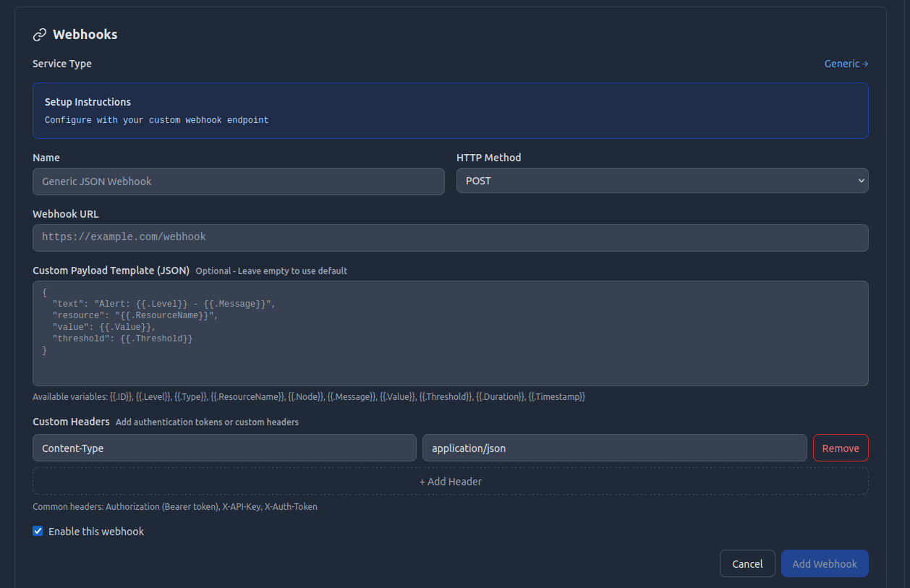Toggle the Enable this webhook checkbox
Image resolution: width=910 pixels, height=588 pixels.
pos(38,532)
